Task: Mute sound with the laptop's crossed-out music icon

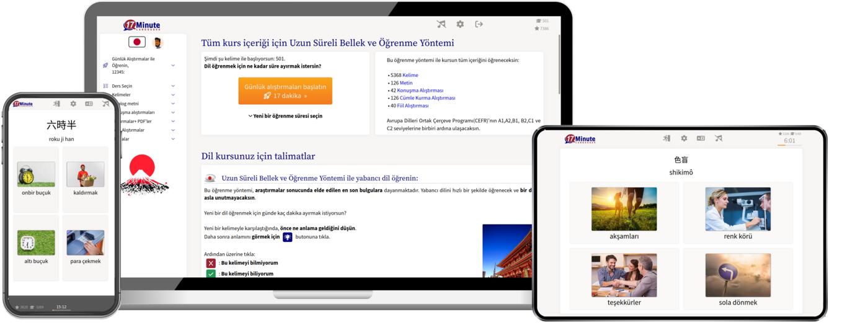Action: pos(441,24)
